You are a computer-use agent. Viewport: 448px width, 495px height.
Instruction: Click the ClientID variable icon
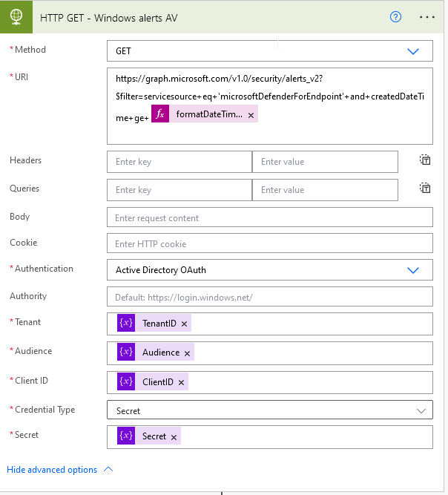point(126,381)
